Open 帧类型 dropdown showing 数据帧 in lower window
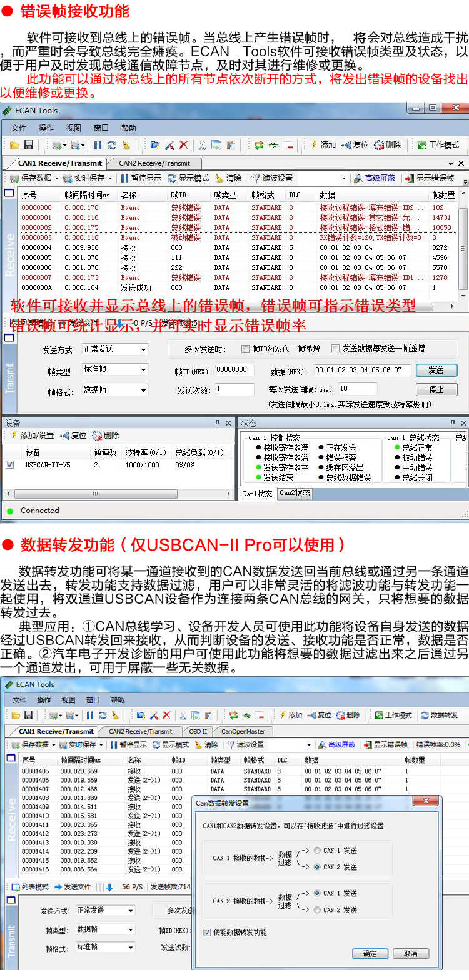This screenshot has width=469, height=980. (105, 929)
